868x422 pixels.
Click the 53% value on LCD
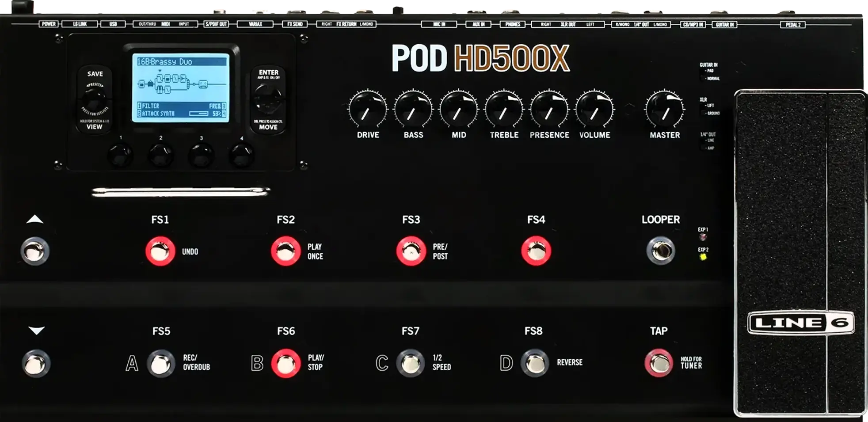(217, 114)
